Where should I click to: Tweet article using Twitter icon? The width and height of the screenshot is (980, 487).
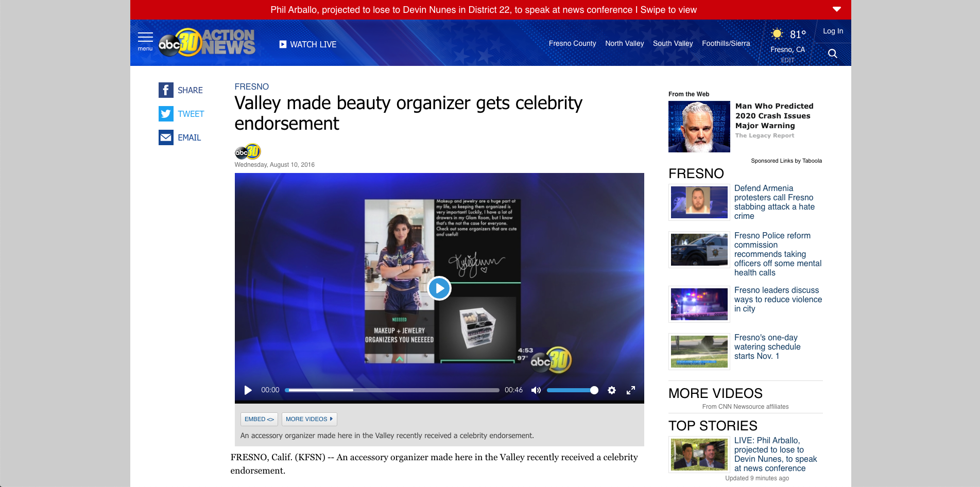[x=166, y=114]
